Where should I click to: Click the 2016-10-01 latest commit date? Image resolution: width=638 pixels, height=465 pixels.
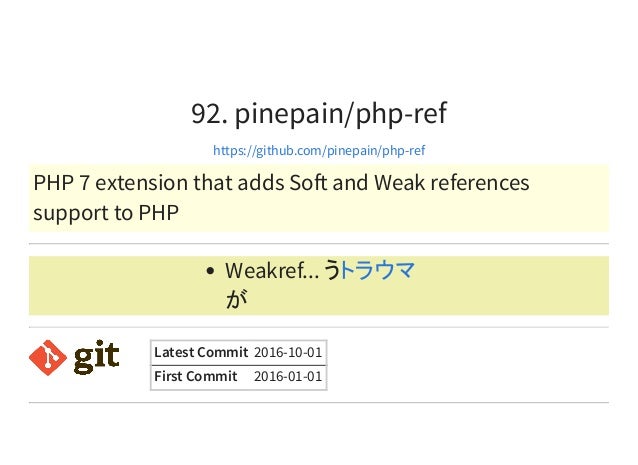[288, 352]
